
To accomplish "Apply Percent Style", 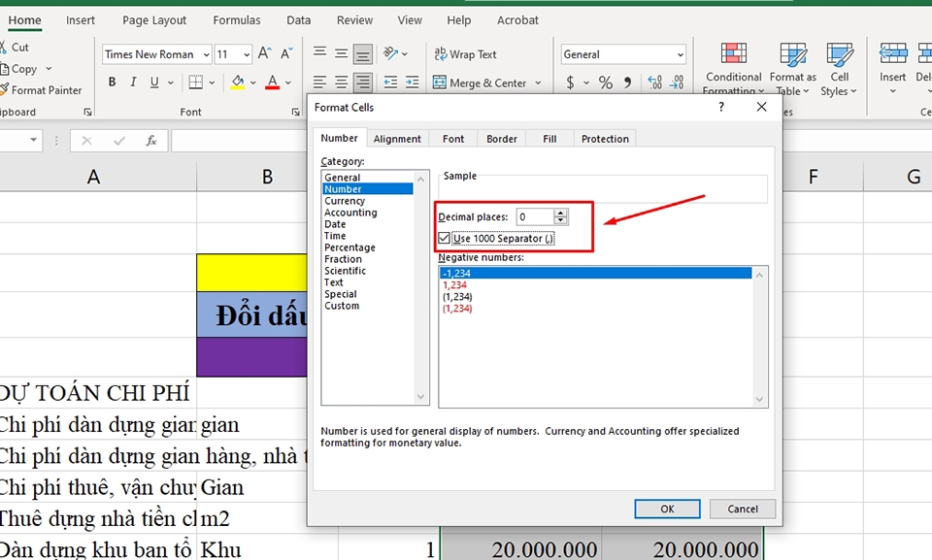I will coord(606,82).
